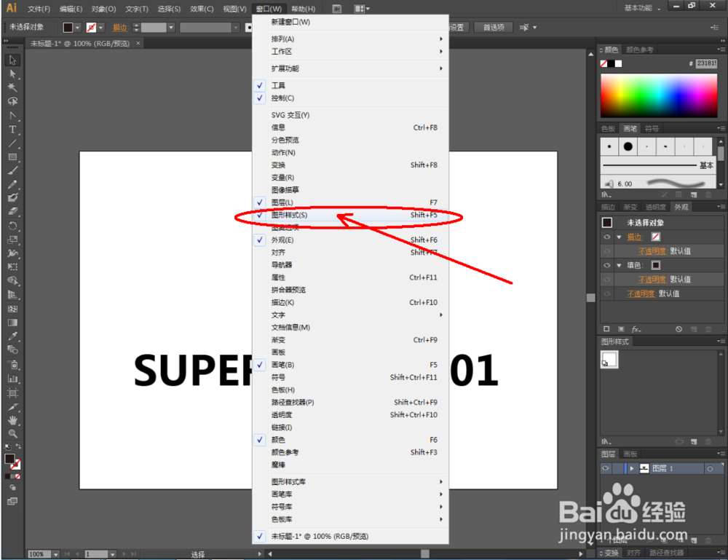
Task: Toggle visibility eye of 图层 1
Action: coord(606,468)
